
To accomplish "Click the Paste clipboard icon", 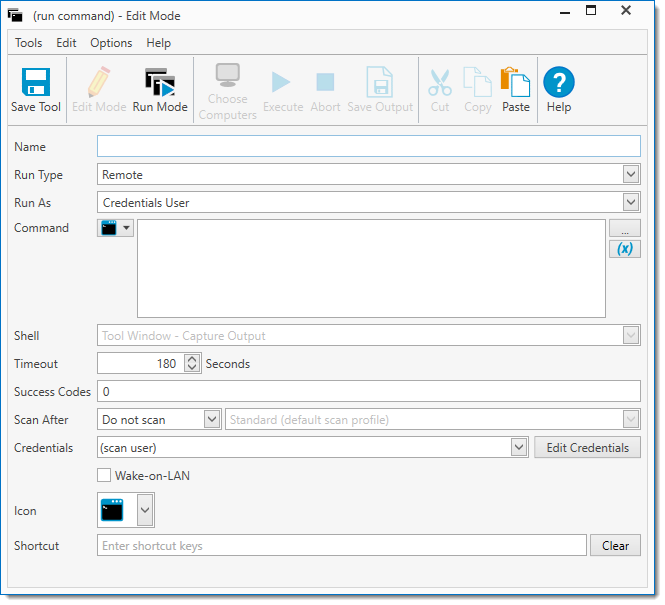I will pos(516,83).
